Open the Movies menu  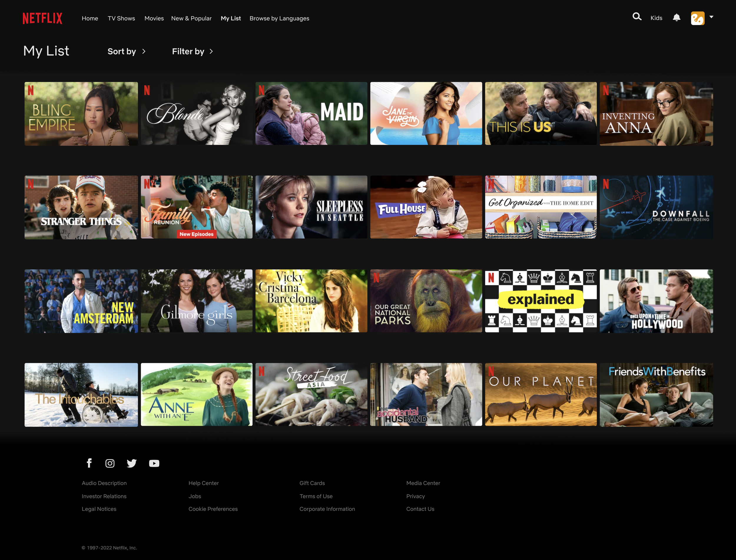point(154,18)
